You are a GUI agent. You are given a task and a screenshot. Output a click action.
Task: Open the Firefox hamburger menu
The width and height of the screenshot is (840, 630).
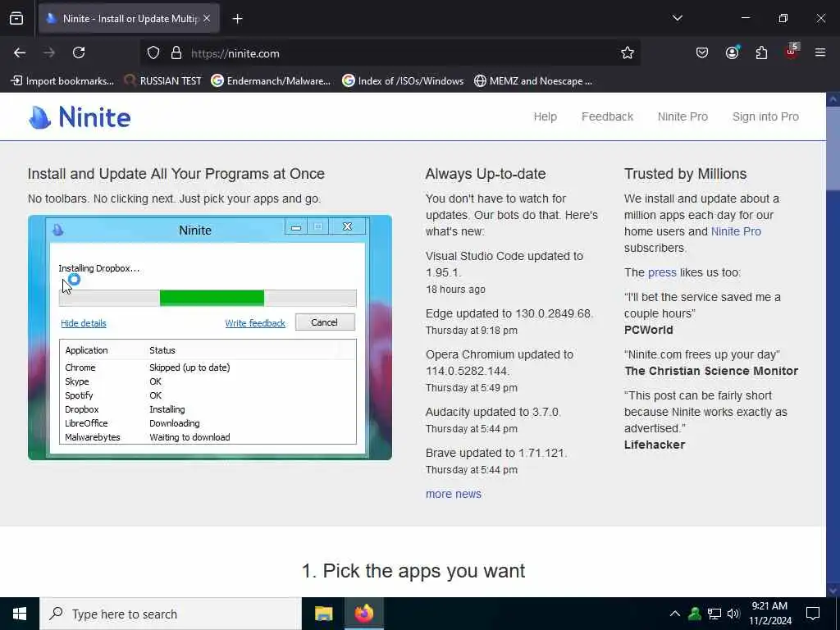click(820, 52)
